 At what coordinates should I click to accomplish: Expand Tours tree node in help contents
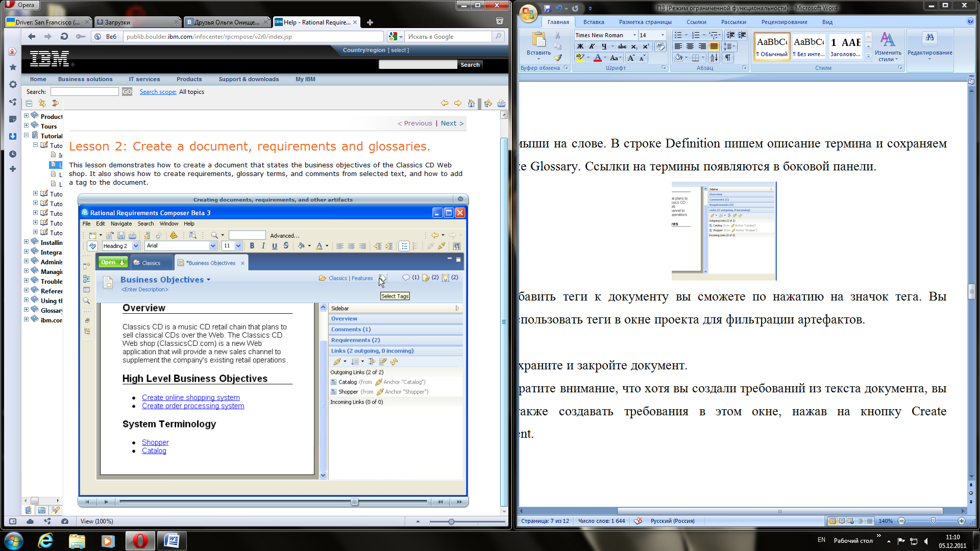pyautogui.click(x=26, y=126)
